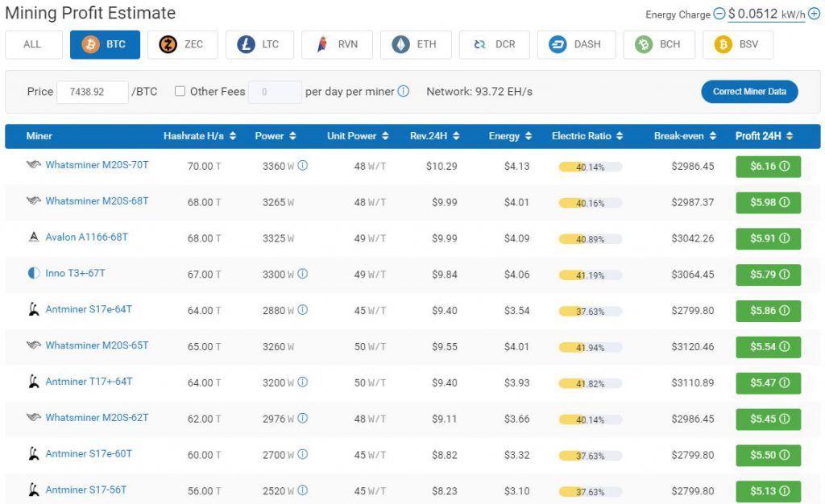Click the $5.79 profit button
Screen dimensions: 825x504
coord(768,275)
